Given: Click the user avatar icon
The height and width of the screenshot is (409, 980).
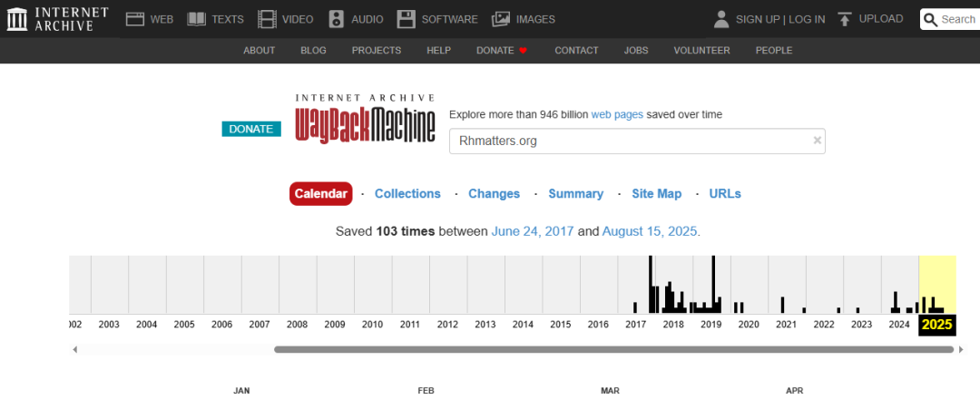Looking at the screenshot, I should pos(721,19).
